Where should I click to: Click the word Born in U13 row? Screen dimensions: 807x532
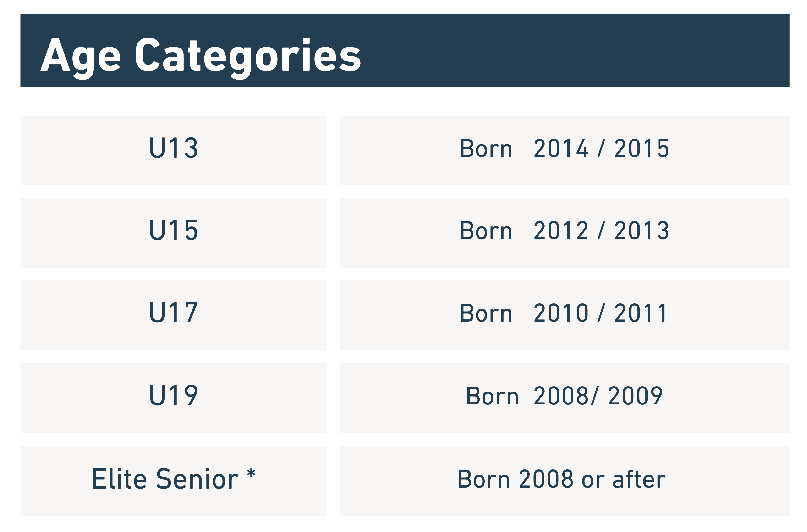click(x=486, y=149)
